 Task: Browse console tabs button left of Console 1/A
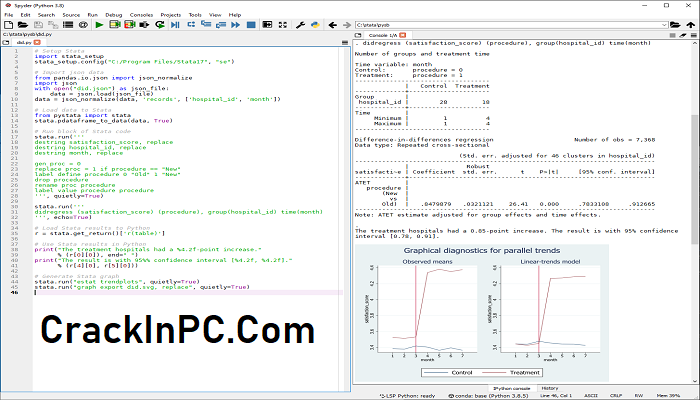tap(358, 35)
